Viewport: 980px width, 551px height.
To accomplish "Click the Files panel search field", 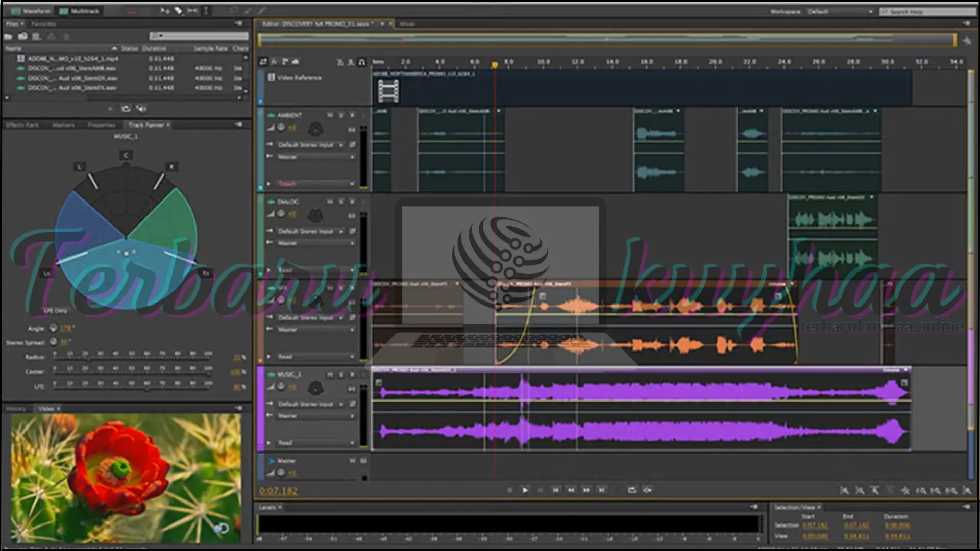I will click(x=199, y=36).
